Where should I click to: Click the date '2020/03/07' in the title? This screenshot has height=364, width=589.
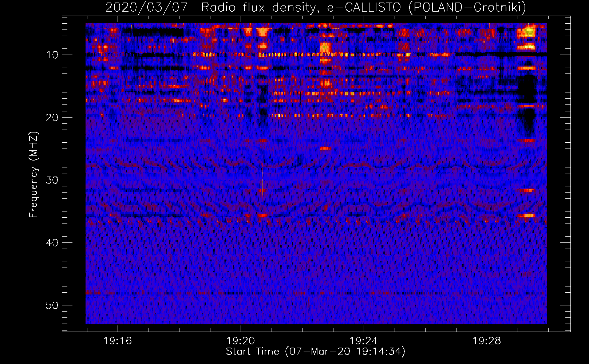tap(146, 8)
